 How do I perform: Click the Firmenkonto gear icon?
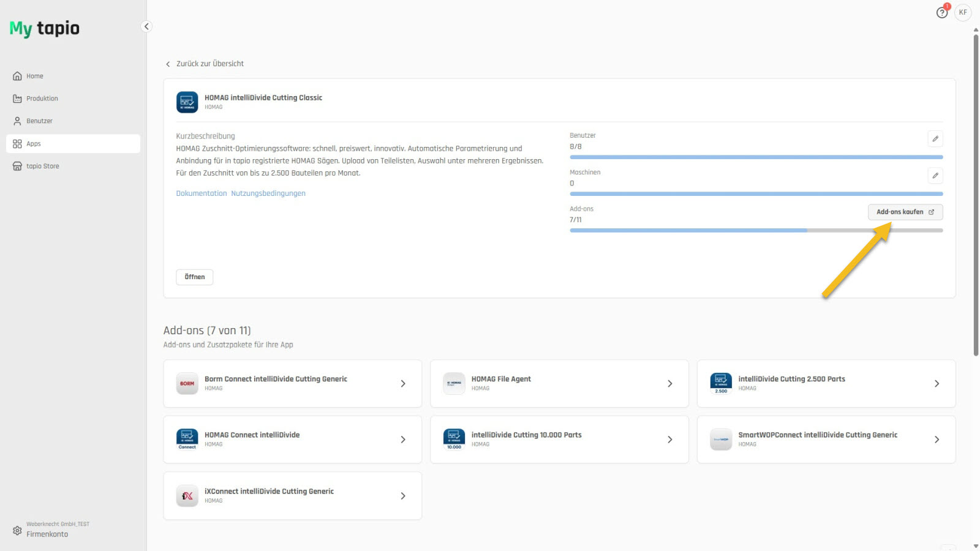pyautogui.click(x=17, y=530)
